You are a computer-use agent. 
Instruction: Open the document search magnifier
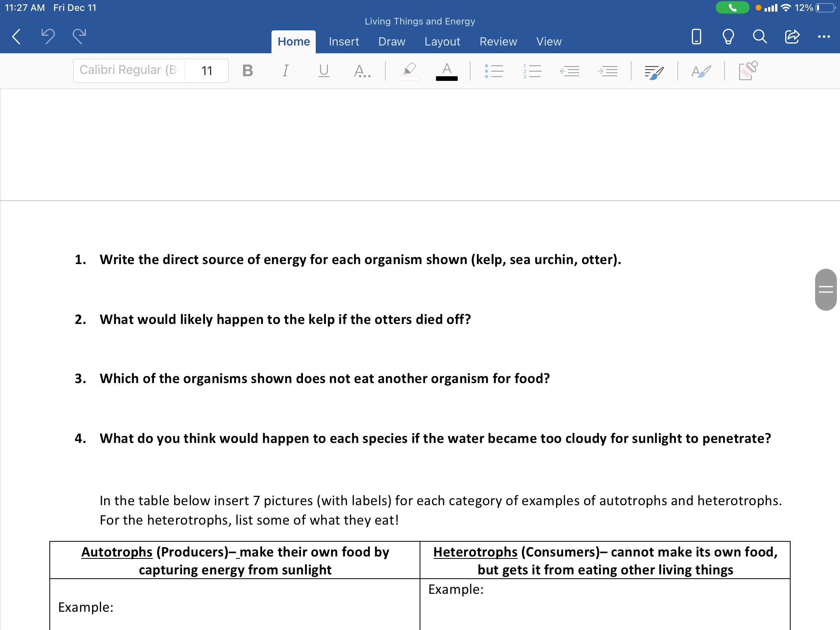(x=759, y=37)
